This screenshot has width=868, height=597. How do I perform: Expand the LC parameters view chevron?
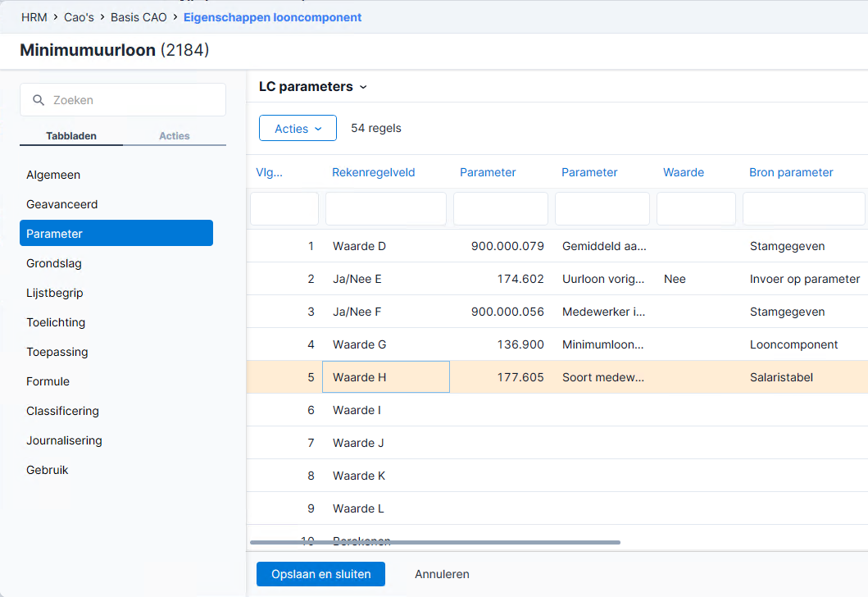(363, 87)
